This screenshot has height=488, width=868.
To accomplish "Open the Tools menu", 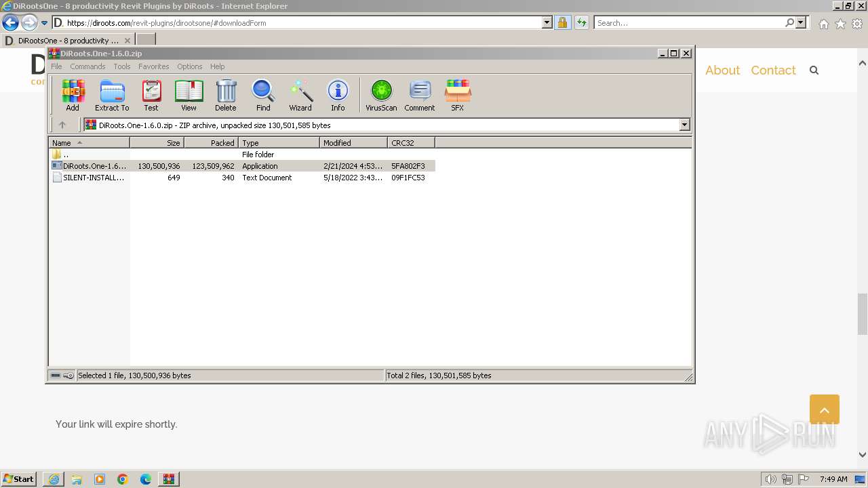I will 122,66.
